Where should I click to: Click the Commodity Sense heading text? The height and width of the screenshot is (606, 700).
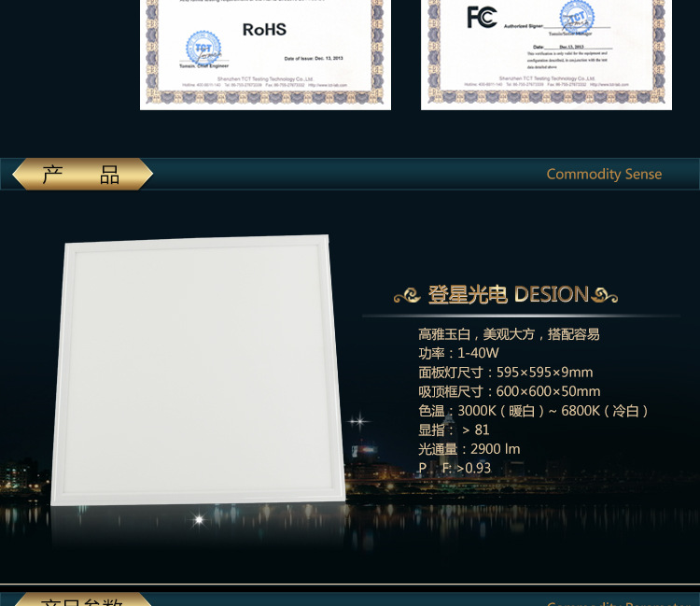point(604,174)
